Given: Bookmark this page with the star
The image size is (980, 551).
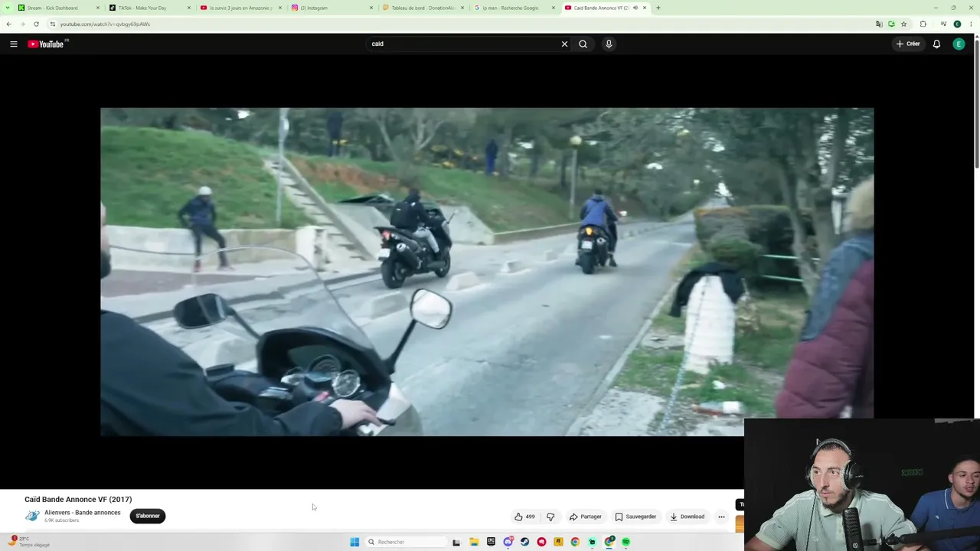Looking at the screenshot, I should click(903, 24).
